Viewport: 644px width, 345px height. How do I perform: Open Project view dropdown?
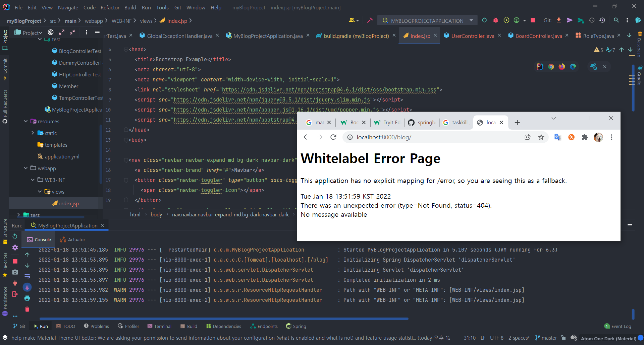[x=29, y=32]
